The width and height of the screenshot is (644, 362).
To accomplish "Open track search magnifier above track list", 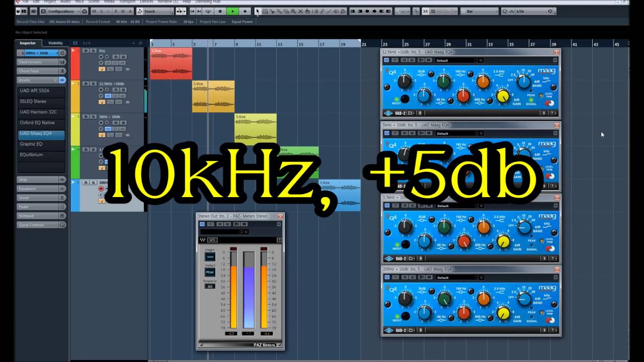I will tap(140, 43).
